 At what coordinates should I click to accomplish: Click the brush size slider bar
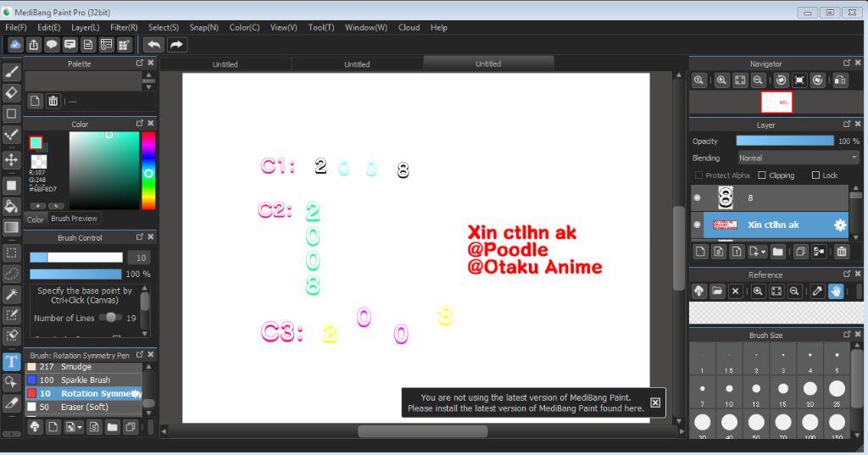(76, 258)
